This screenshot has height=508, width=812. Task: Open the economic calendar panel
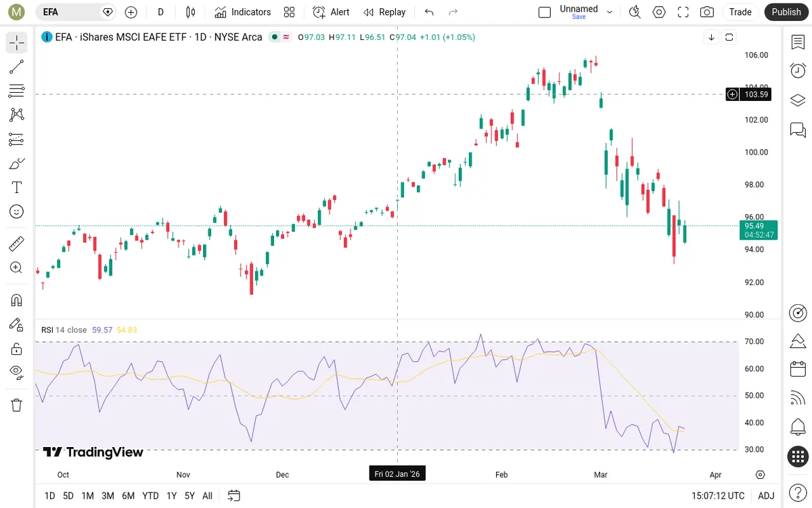798,369
